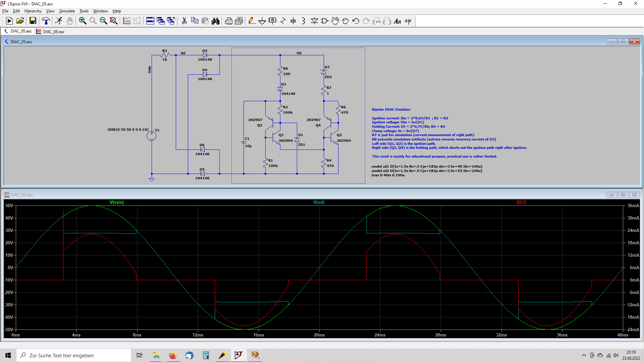
Task: Open Calculator from the taskbar
Action: (x=206, y=355)
